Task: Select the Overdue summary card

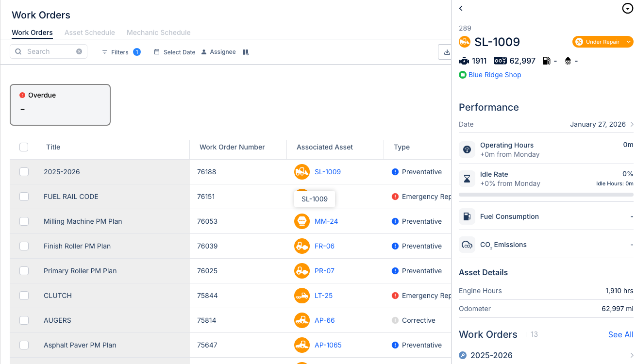Action: (x=60, y=105)
